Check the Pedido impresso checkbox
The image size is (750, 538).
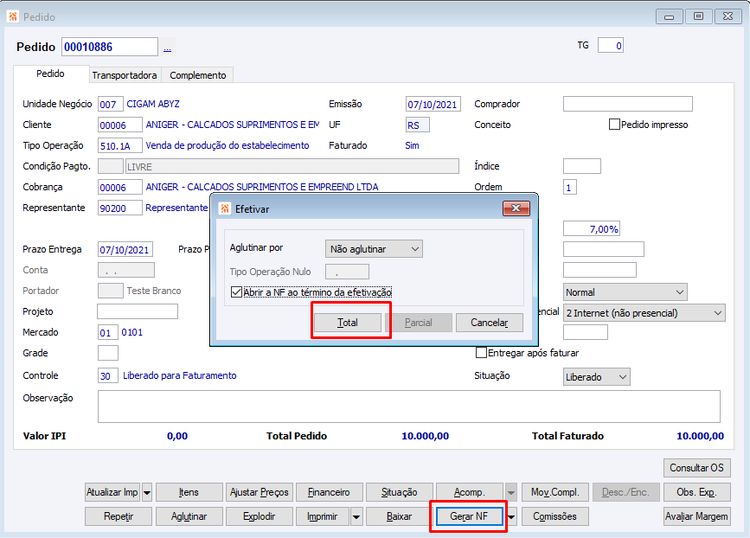click(x=614, y=124)
